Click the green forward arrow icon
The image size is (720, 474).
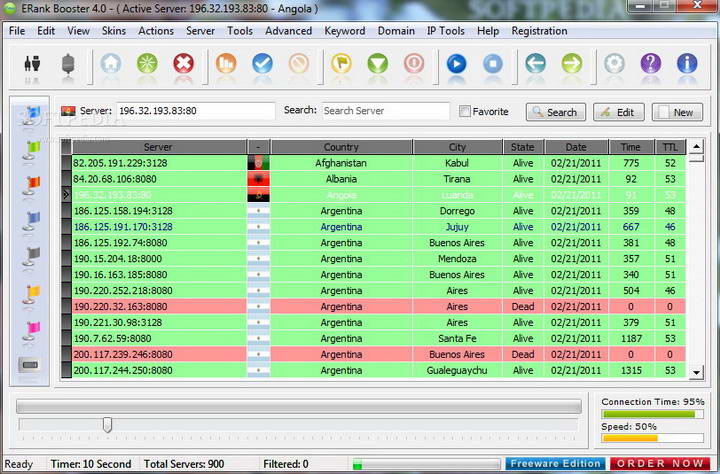coord(572,63)
